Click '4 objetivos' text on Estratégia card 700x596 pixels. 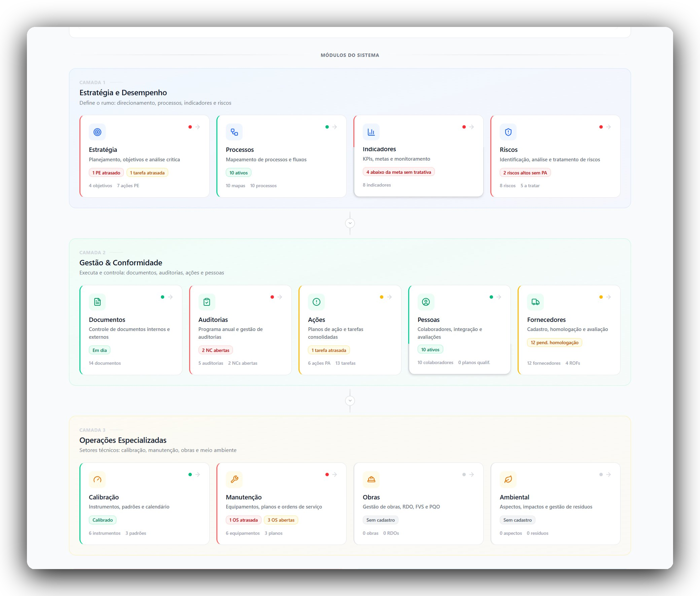point(100,186)
